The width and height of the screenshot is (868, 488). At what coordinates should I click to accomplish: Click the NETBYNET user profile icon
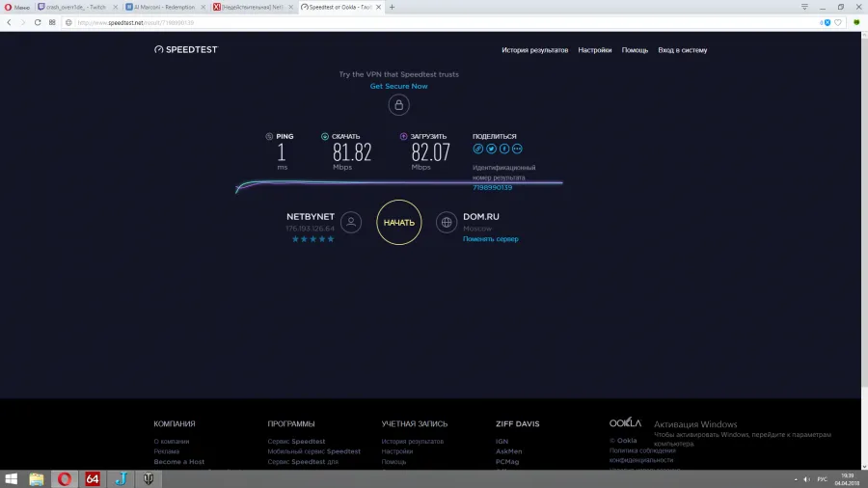[351, 223]
